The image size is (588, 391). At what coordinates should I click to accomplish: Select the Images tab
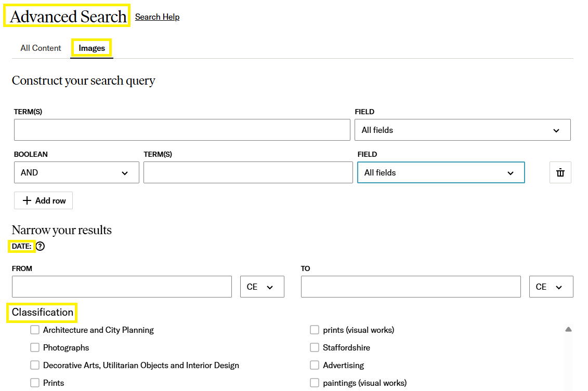tap(92, 48)
